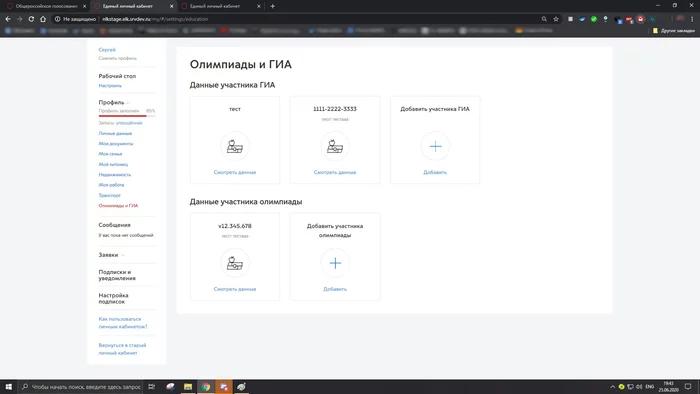This screenshot has width=700, height=394.
Task: Open 'Подписки и уведомления' section
Action: click(117, 275)
